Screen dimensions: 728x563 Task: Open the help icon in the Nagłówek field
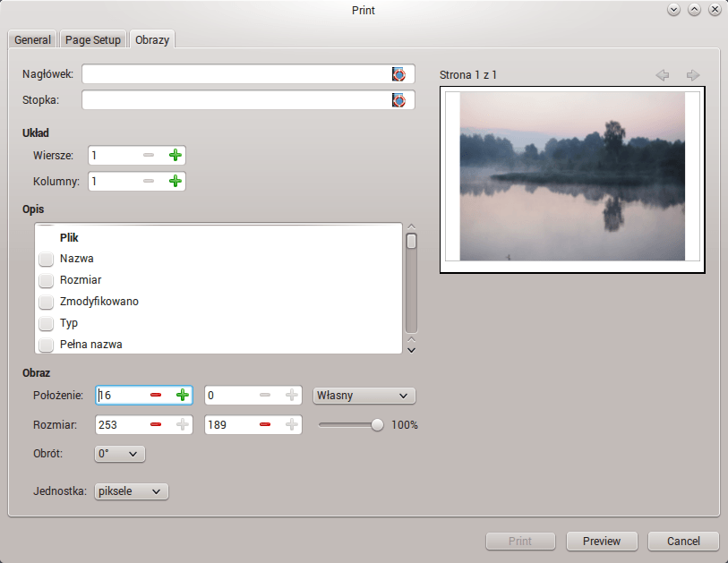pyautogui.click(x=398, y=74)
